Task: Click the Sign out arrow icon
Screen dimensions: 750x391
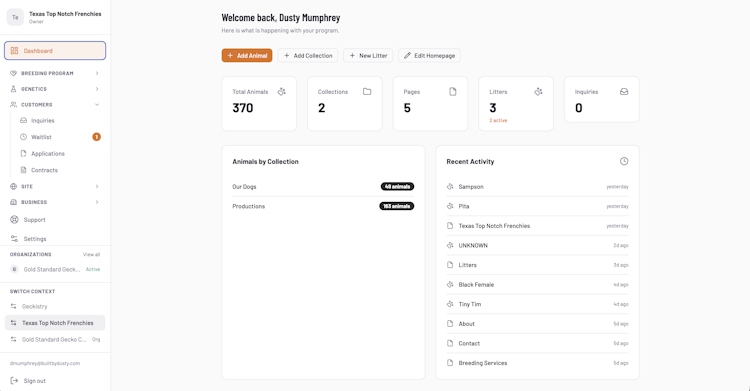Action: [x=14, y=381]
